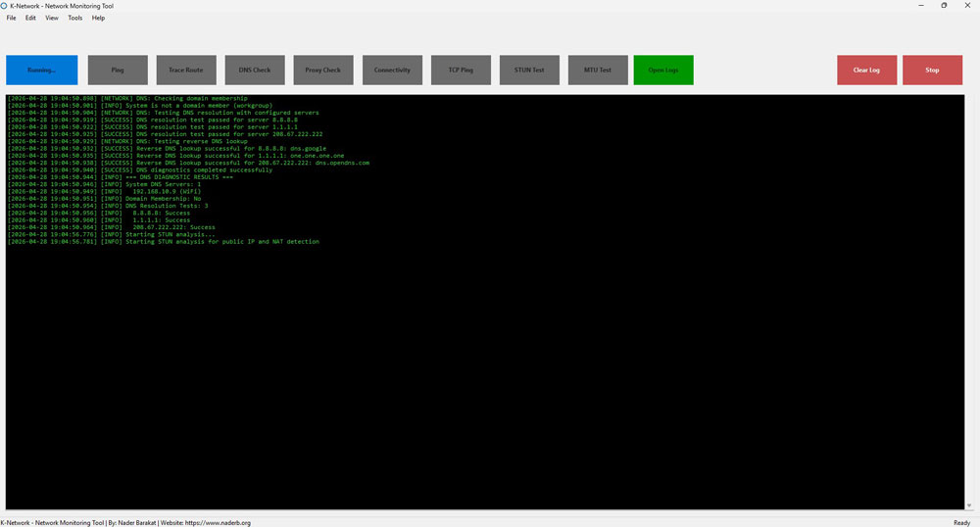The width and height of the screenshot is (980, 527).
Task: Select the '192.168.10.9 (WiFi)' line
Action: click(105, 192)
